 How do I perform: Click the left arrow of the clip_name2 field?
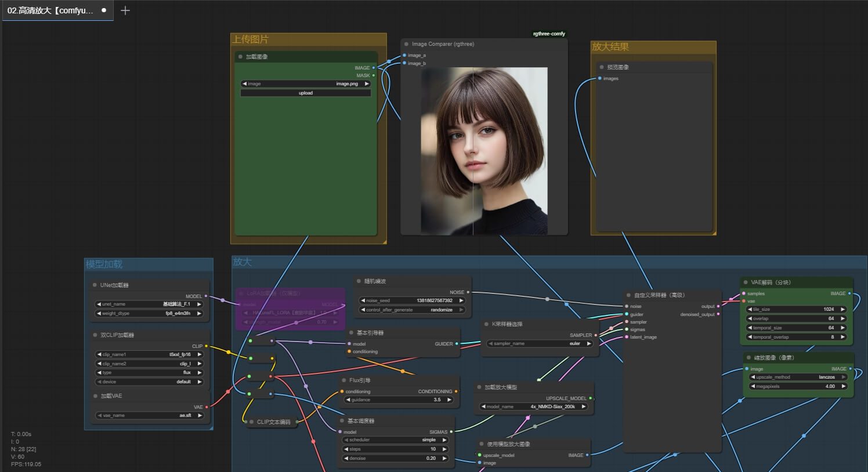[99, 364]
